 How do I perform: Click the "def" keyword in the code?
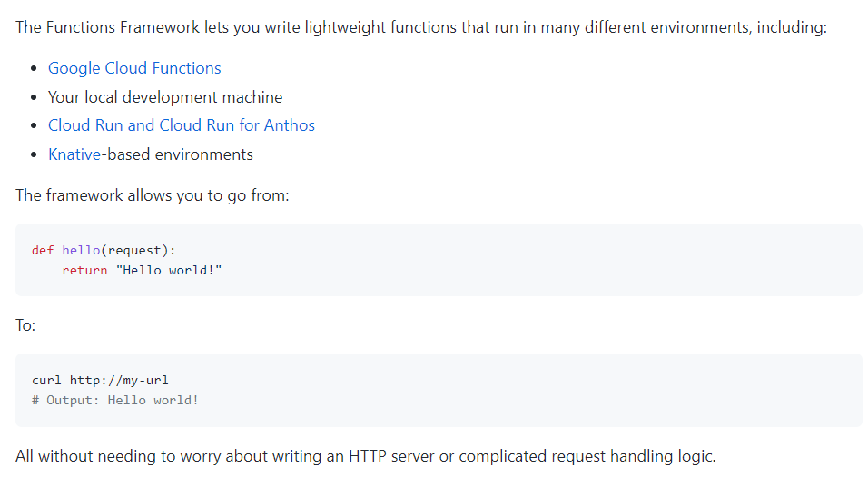pos(43,250)
